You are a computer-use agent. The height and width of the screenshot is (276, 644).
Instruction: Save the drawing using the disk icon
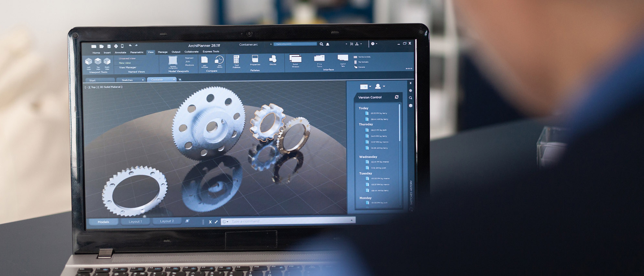(109, 46)
